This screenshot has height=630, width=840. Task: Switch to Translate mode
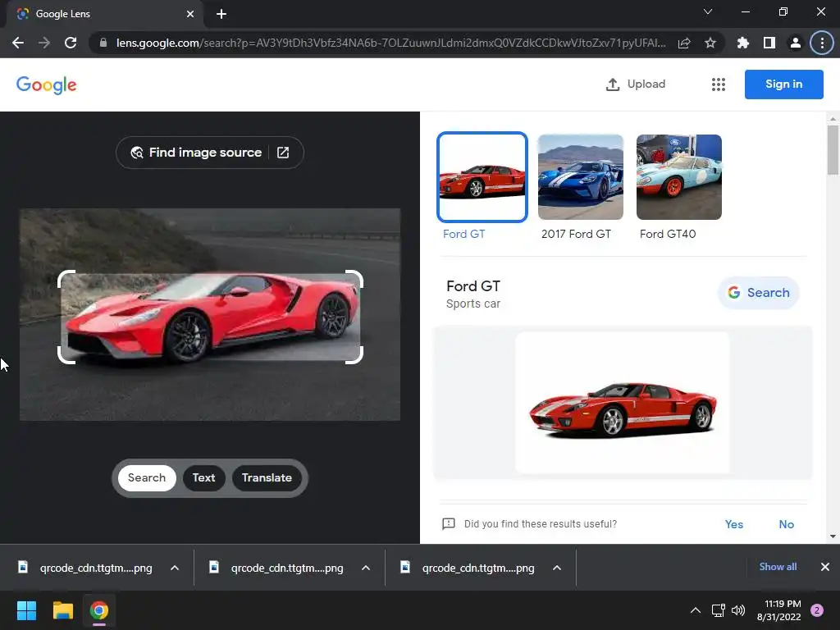click(x=267, y=478)
